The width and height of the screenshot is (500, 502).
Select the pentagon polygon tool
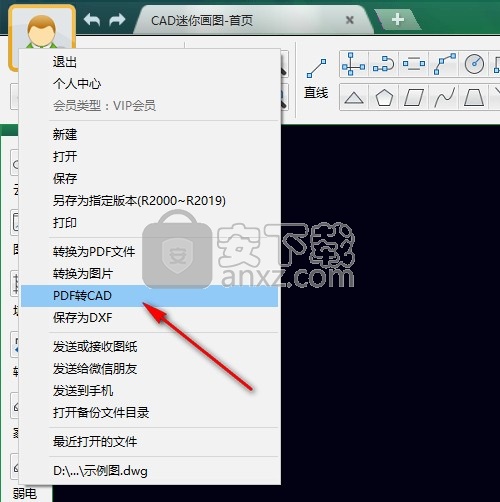click(x=384, y=98)
